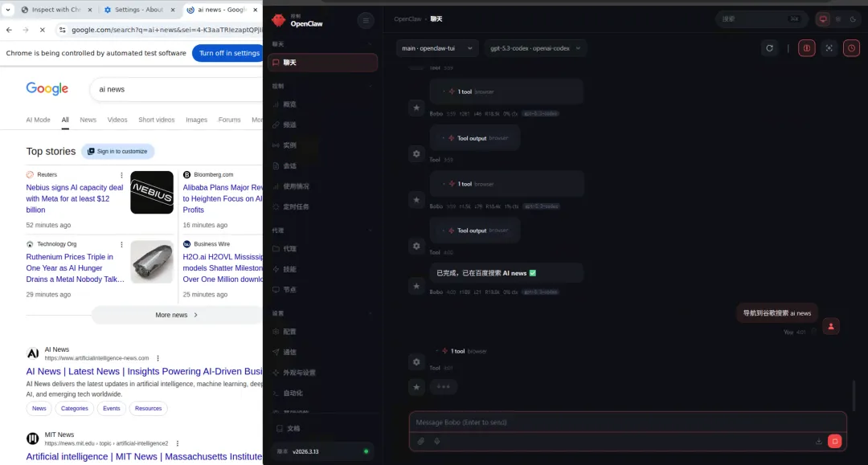Image resolution: width=868 pixels, height=465 pixels.
Task: Open the Nebius Reuters headline link
Action: [x=75, y=198]
